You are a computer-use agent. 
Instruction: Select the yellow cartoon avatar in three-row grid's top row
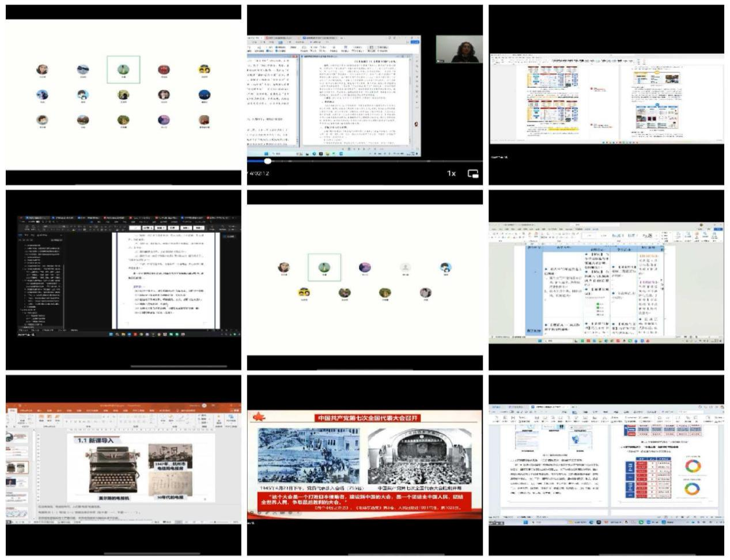tap(204, 70)
